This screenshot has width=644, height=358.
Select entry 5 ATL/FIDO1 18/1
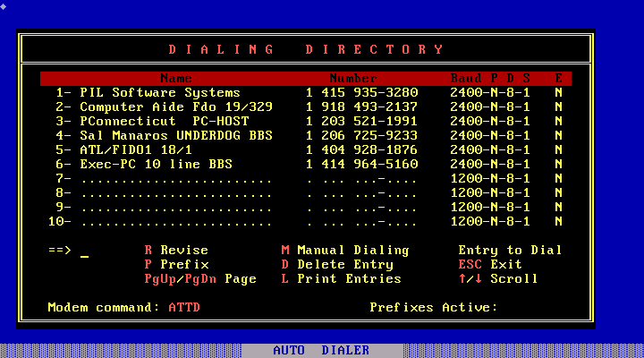coord(123,150)
